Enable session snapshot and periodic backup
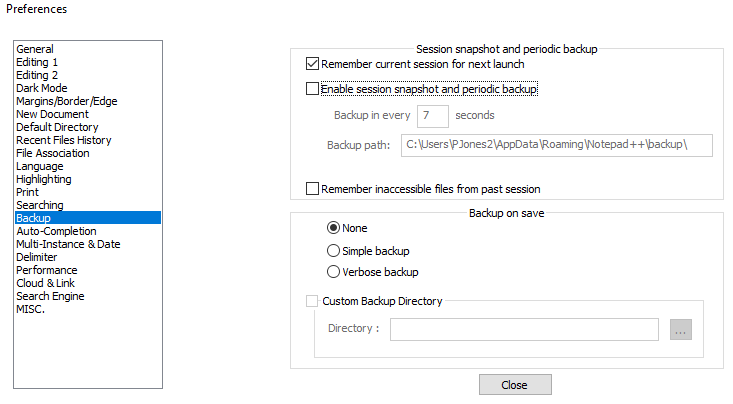 coord(313,89)
